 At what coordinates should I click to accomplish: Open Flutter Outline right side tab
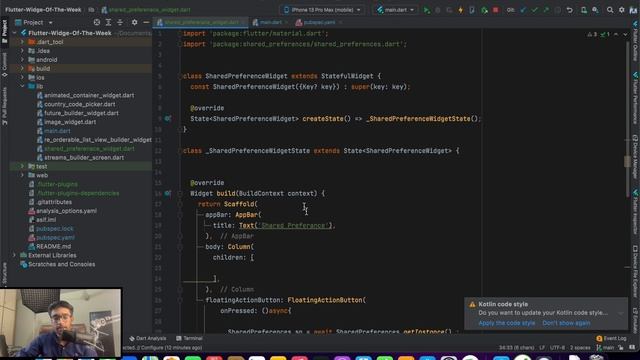pyautogui.click(x=636, y=41)
